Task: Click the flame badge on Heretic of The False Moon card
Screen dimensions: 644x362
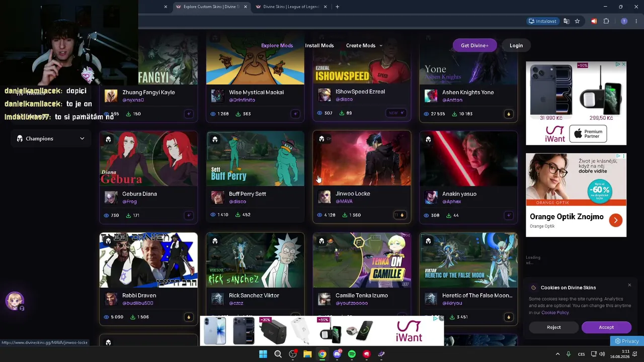Action: coord(508,317)
